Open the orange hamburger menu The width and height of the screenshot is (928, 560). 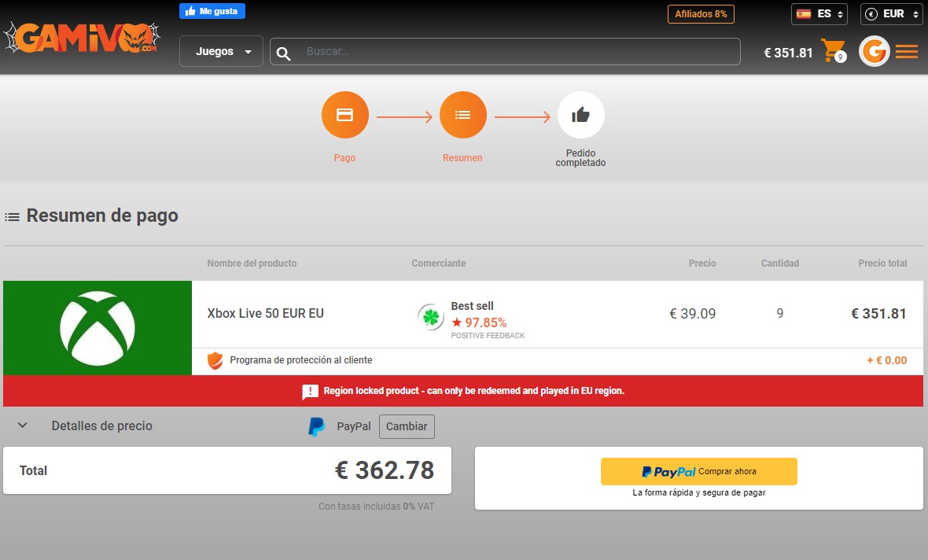907,51
